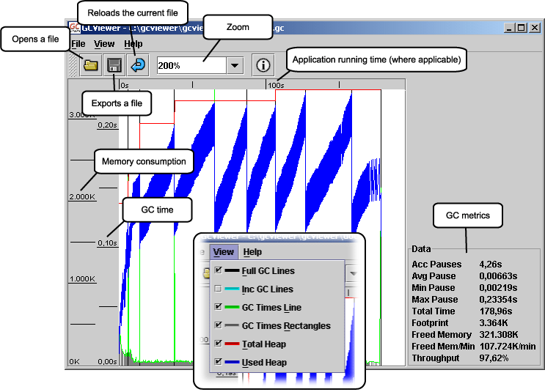Image resolution: width=545 pixels, height=392 pixels.
Task: Click the 200% zoom input field
Action: (191, 65)
